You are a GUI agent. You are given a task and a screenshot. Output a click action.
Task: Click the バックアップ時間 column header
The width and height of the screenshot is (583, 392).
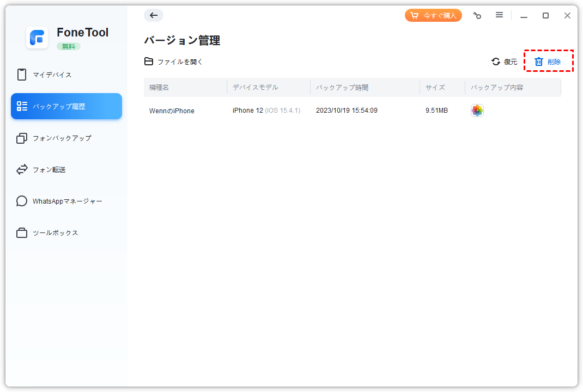(342, 87)
